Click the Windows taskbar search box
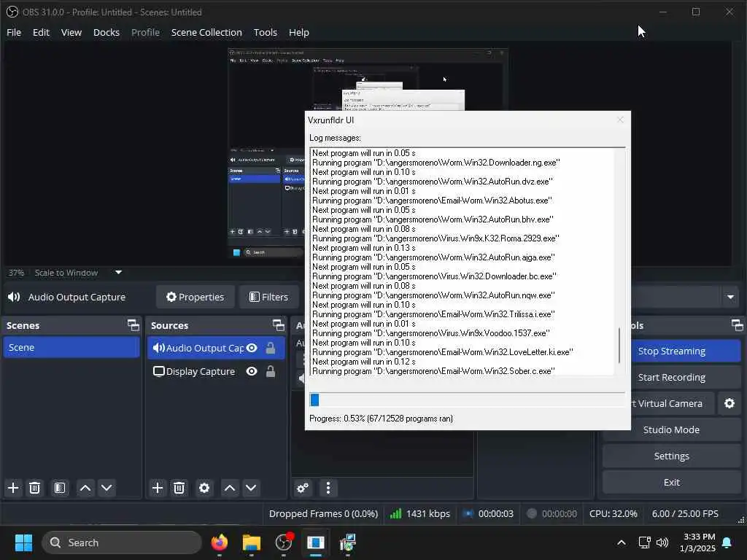747x560 pixels. pos(122,542)
